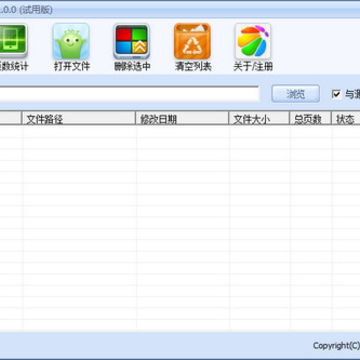Click the Copyright(C) text in status bar
This screenshot has width=360, height=360.
pyautogui.click(x=336, y=346)
